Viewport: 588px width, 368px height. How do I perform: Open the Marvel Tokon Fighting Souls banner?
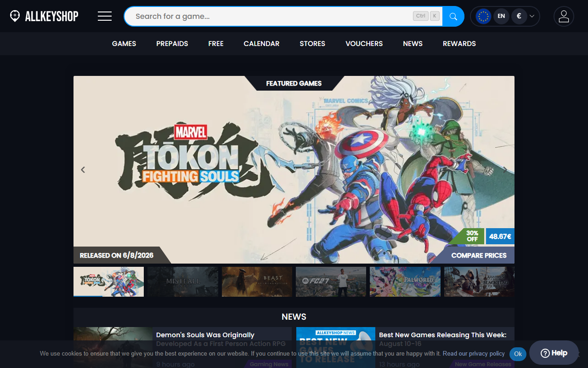tap(294, 170)
